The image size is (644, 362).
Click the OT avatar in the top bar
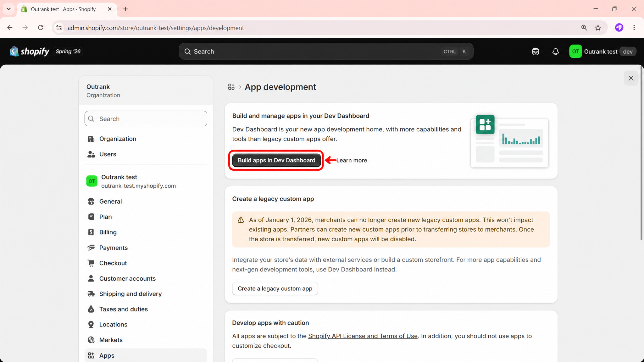pyautogui.click(x=575, y=52)
